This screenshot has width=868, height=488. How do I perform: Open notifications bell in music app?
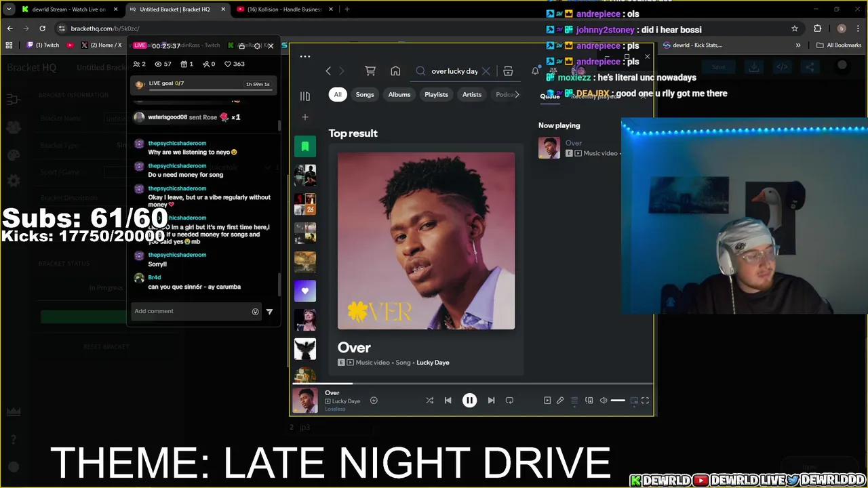point(535,71)
